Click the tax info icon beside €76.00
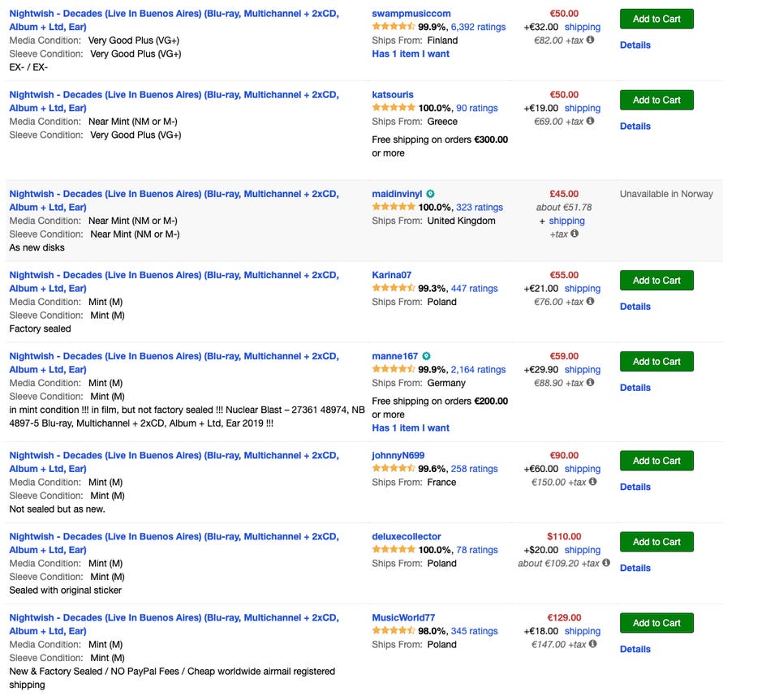The width and height of the screenshot is (779, 700). click(x=590, y=302)
